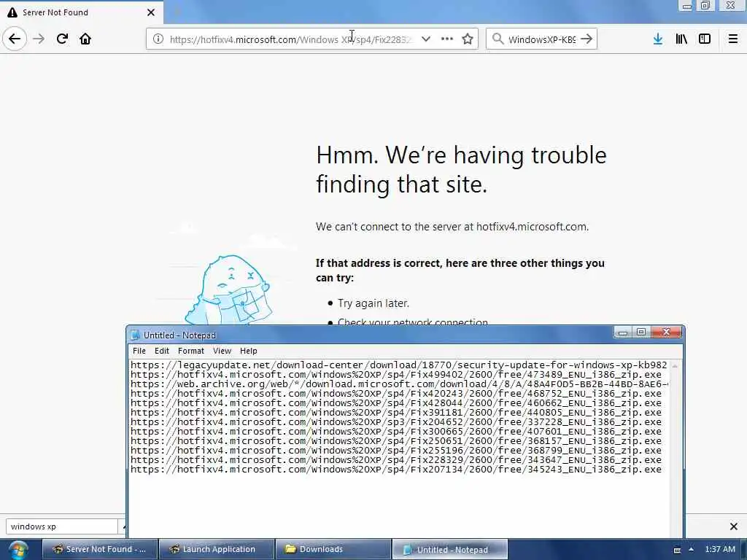The image size is (747, 560).
Task: Click the Fix300665 URL line
Action: tap(396, 432)
